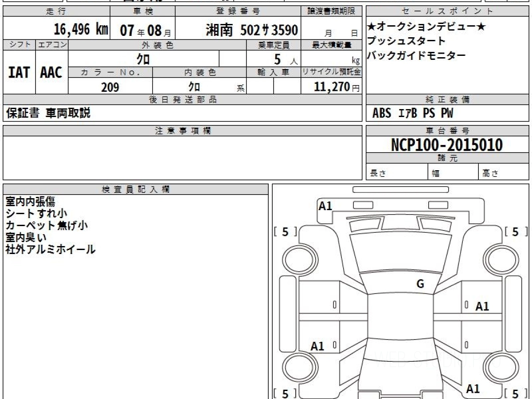Click the 最大積載量 header
Image resolution: width=532 pixels, height=399 pixels.
click(332, 45)
